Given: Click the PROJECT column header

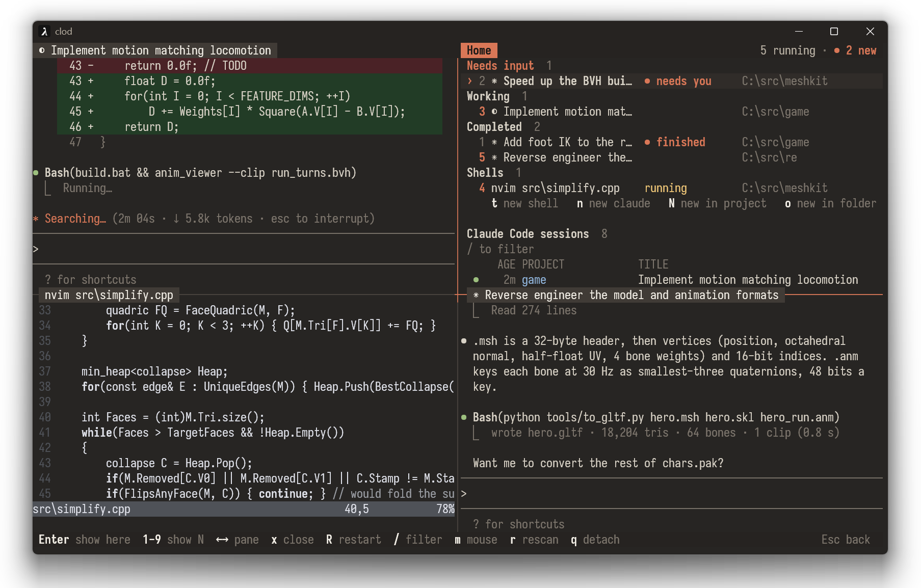Looking at the screenshot, I should (x=543, y=264).
